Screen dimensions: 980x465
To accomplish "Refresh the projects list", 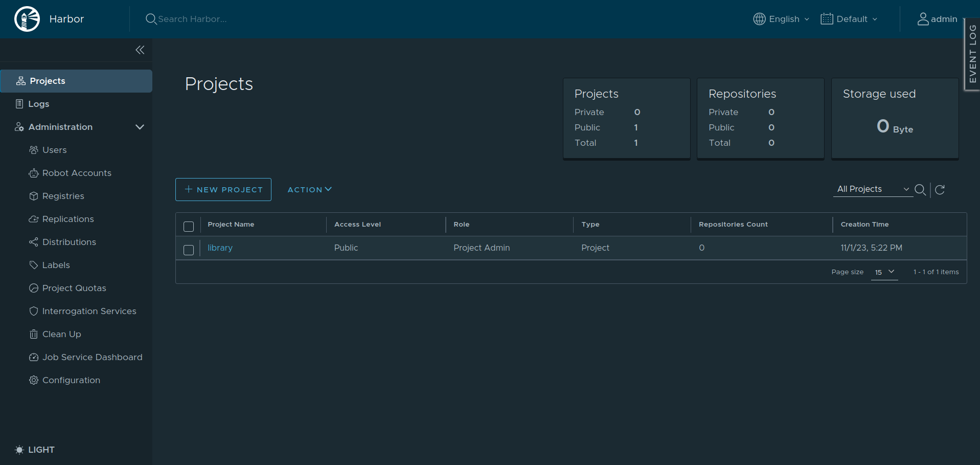I will click(940, 190).
